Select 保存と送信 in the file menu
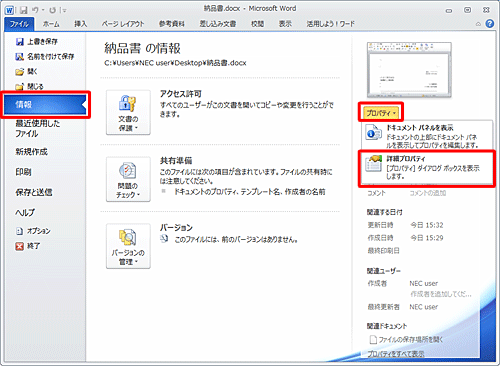 pos(34,192)
